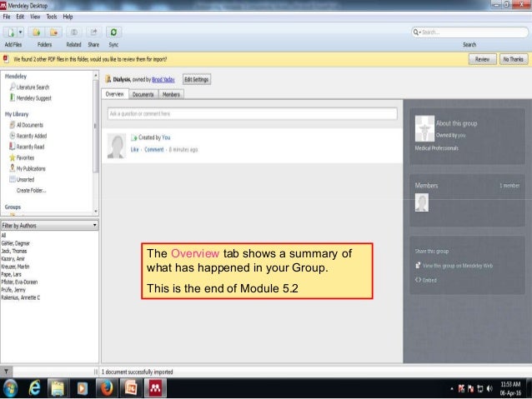Click the create folder toolbar icon

pos(37,32)
